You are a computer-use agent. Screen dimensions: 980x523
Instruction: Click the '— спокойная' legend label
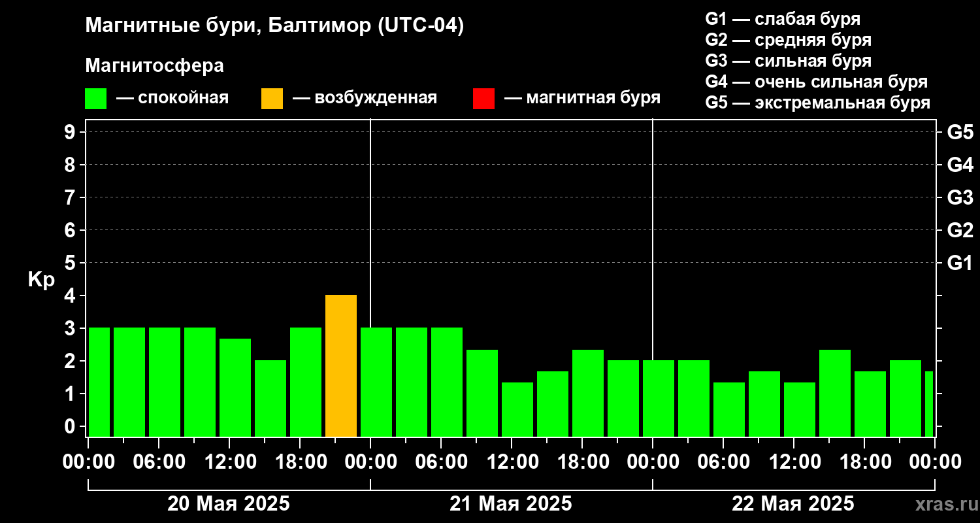(172, 98)
